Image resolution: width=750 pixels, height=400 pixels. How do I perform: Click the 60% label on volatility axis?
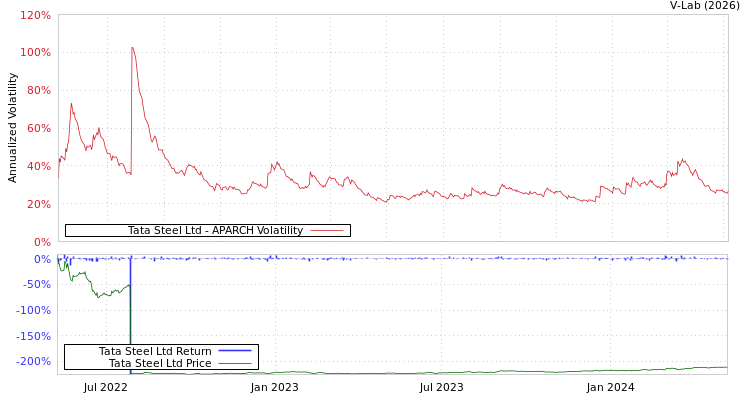(x=38, y=128)
